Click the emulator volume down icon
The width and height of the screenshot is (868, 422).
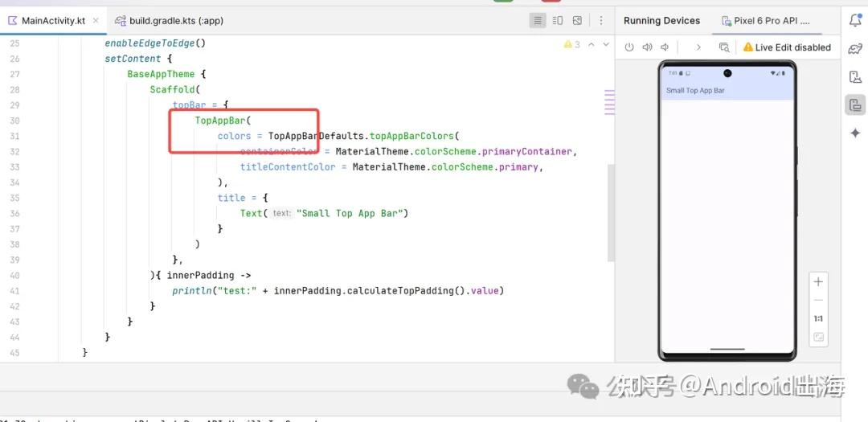pos(665,47)
